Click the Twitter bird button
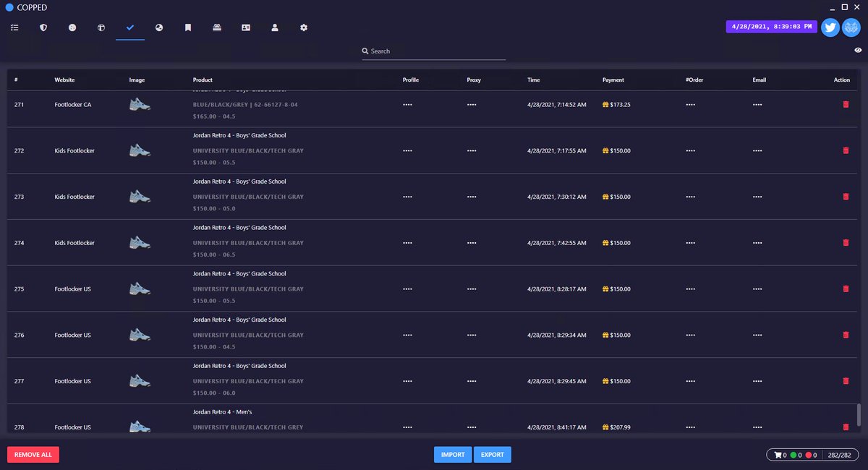 coord(830,27)
